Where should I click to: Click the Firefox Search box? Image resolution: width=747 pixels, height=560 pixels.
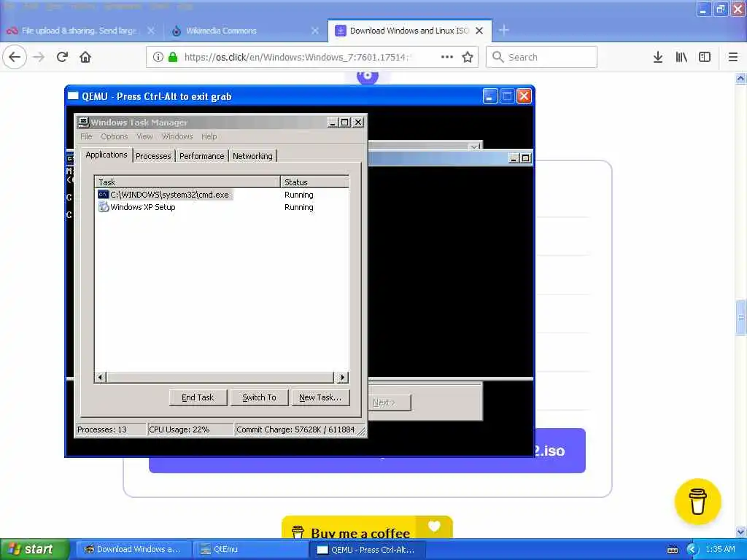[542, 57]
